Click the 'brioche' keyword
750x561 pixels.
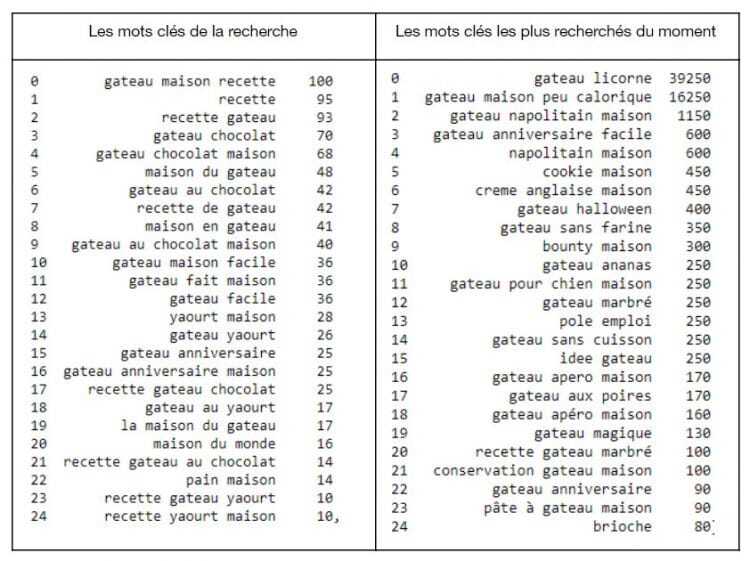tap(622, 526)
